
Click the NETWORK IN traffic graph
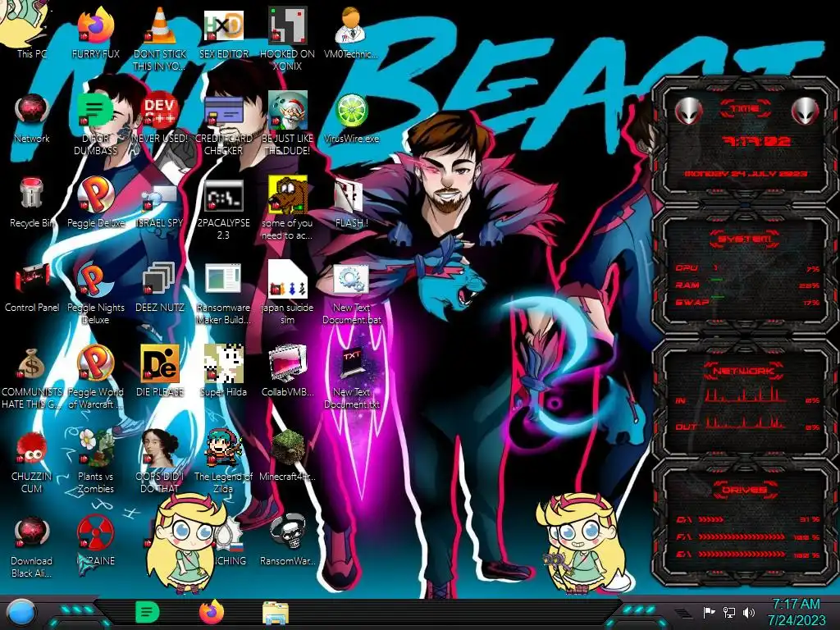[745, 395]
